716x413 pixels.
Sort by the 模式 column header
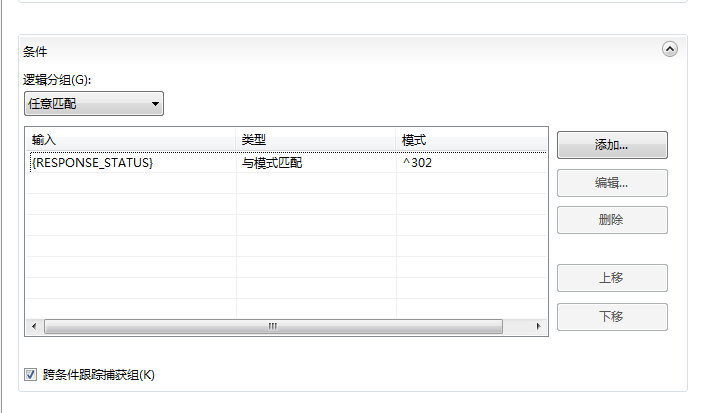[471, 140]
